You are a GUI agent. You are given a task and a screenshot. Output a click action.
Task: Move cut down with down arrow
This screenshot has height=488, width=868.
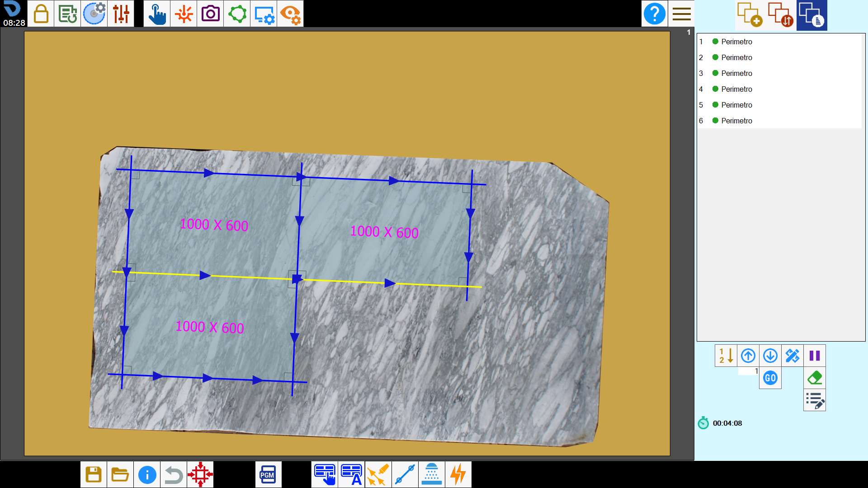770,356
